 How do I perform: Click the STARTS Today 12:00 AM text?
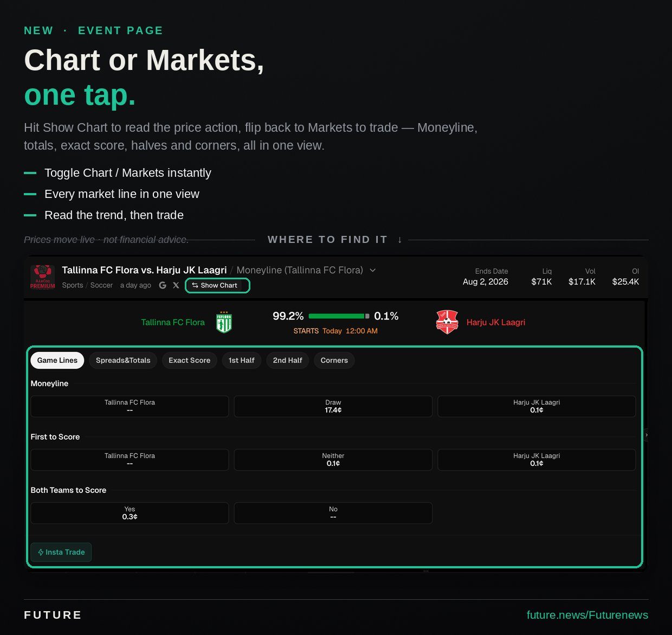point(335,331)
